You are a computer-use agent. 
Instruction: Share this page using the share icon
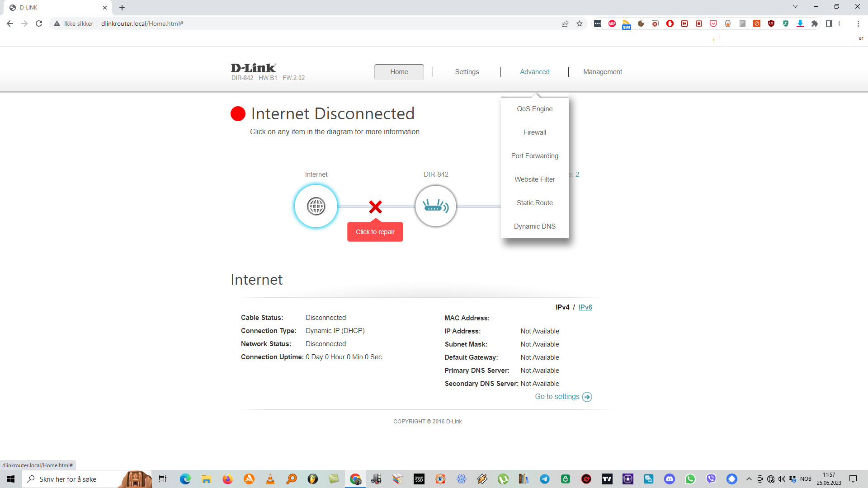tap(565, 23)
